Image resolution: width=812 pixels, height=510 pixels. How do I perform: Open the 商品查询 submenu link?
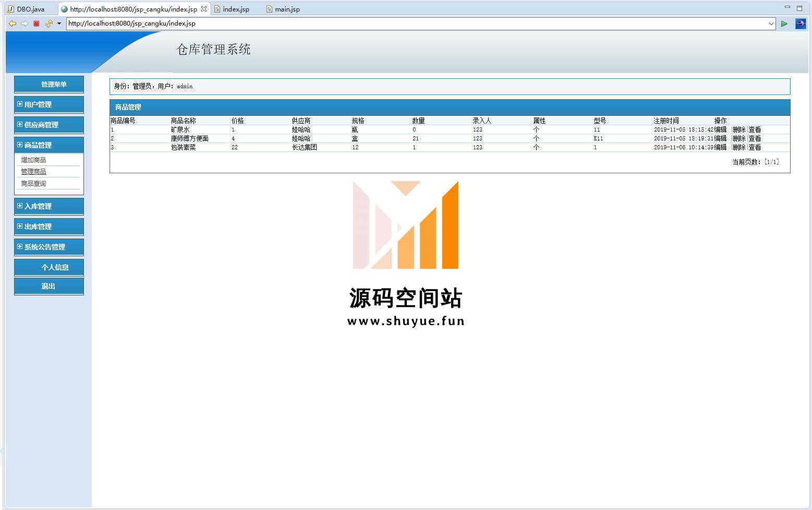33,184
